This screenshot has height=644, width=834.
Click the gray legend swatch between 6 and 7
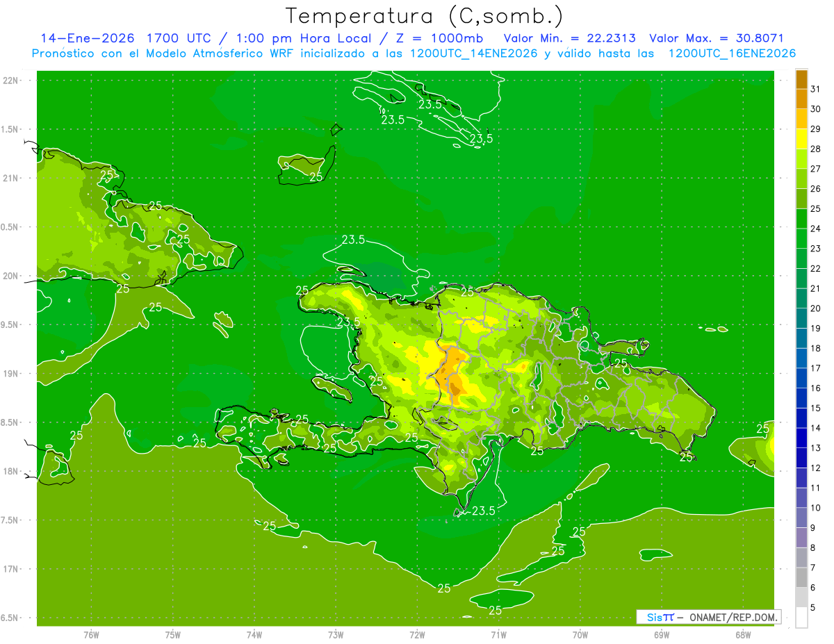[x=801, y=577]
